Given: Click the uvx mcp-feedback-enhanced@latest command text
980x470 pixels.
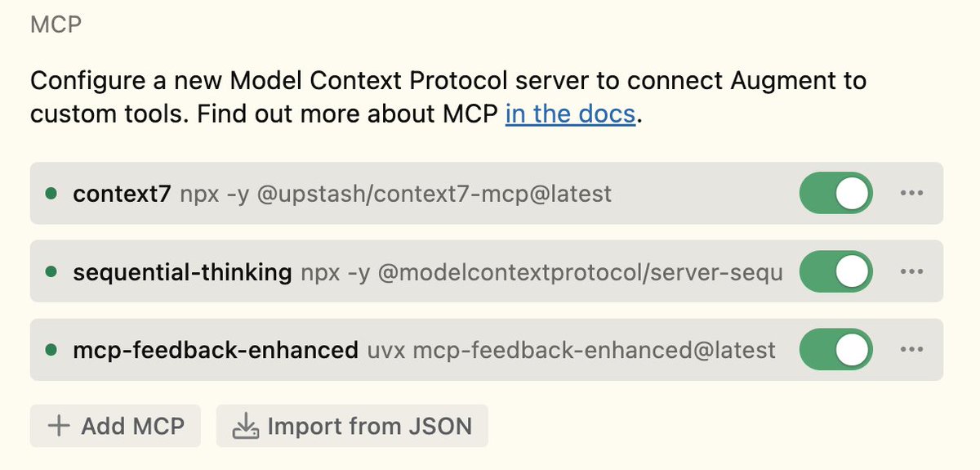Looking at the screenshot, I should [x=571, y=351].
